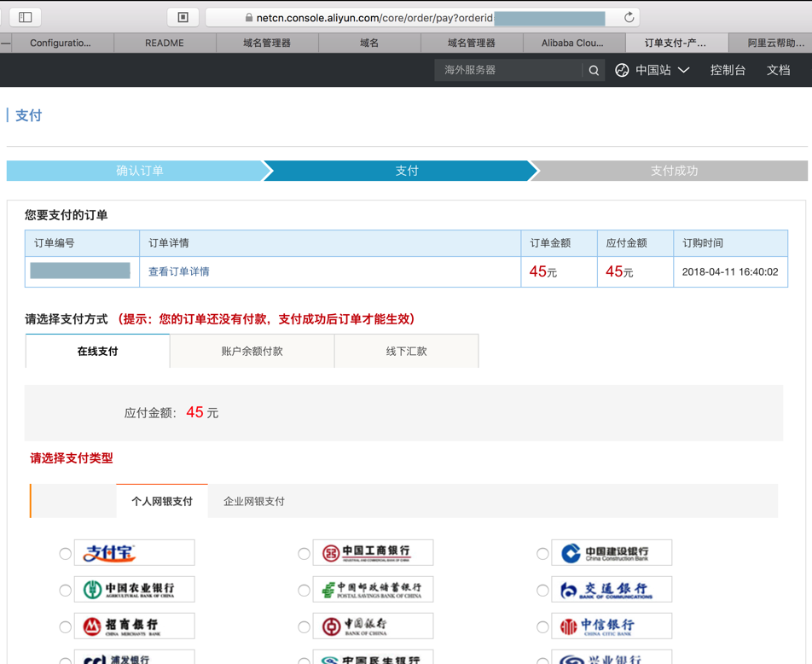Open the 域名 browser tab

click(368, 43)
